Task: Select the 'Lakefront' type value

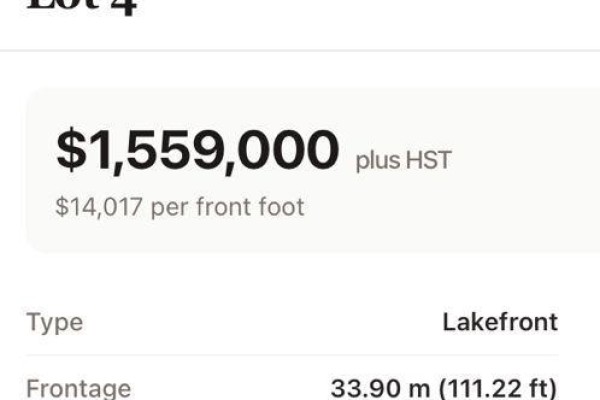Action: (500, 322)
